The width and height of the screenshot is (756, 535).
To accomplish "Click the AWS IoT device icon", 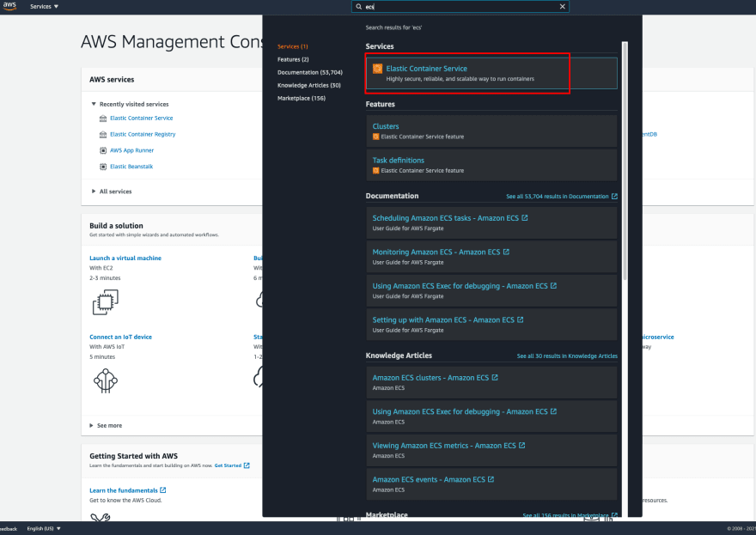I will (105, 380).
